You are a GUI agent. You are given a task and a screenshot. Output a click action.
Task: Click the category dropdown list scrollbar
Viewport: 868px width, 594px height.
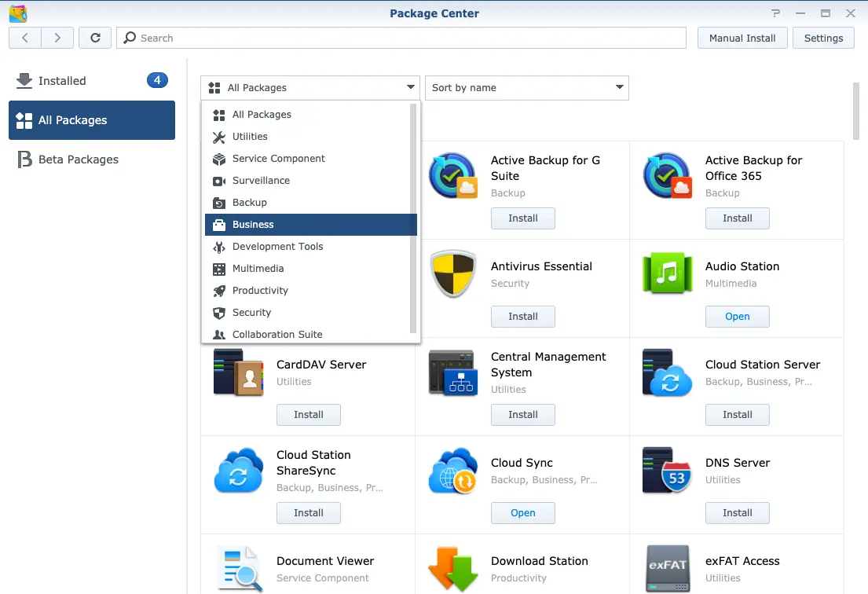coord(413,218)
